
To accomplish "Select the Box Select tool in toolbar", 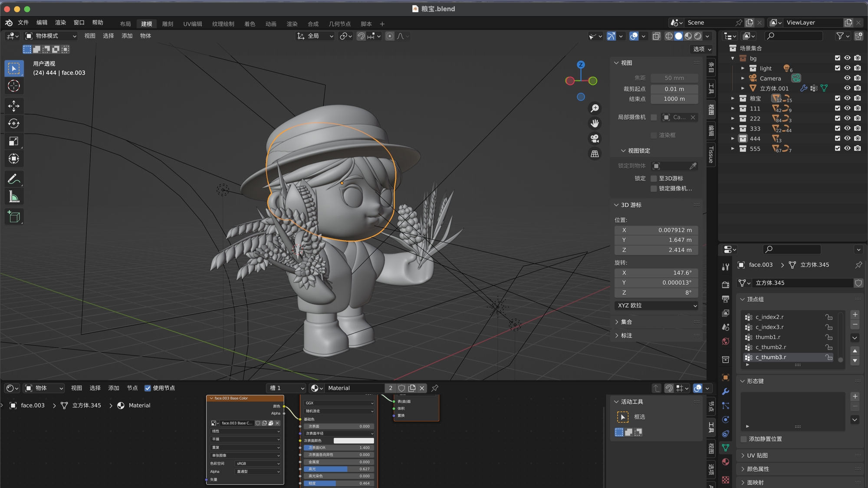I will 14,69.
